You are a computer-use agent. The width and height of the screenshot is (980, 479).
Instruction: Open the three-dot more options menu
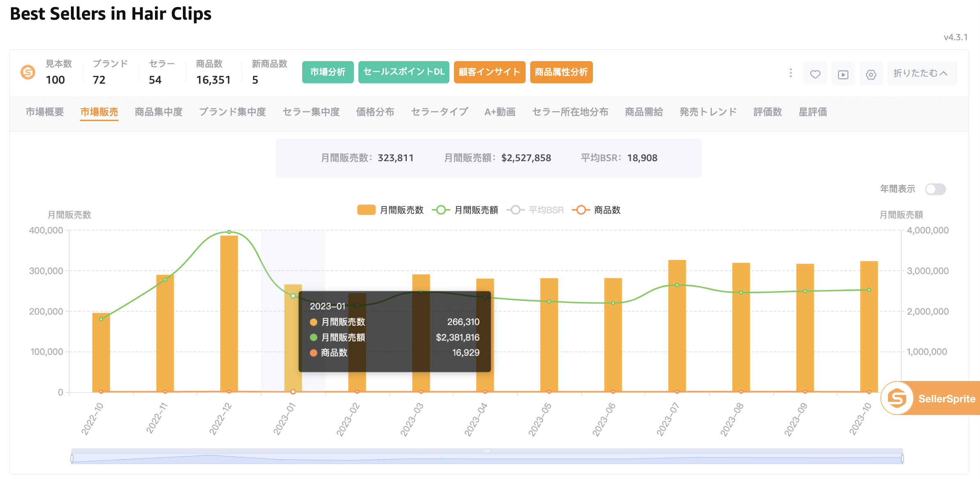[x=791, y=73]
